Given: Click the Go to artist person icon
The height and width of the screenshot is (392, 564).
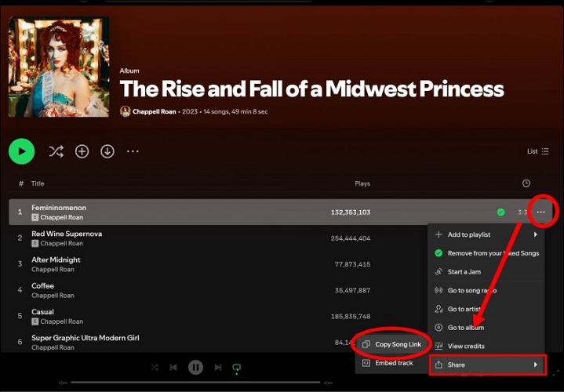Looking at the screenshot, I should (438, 309).
